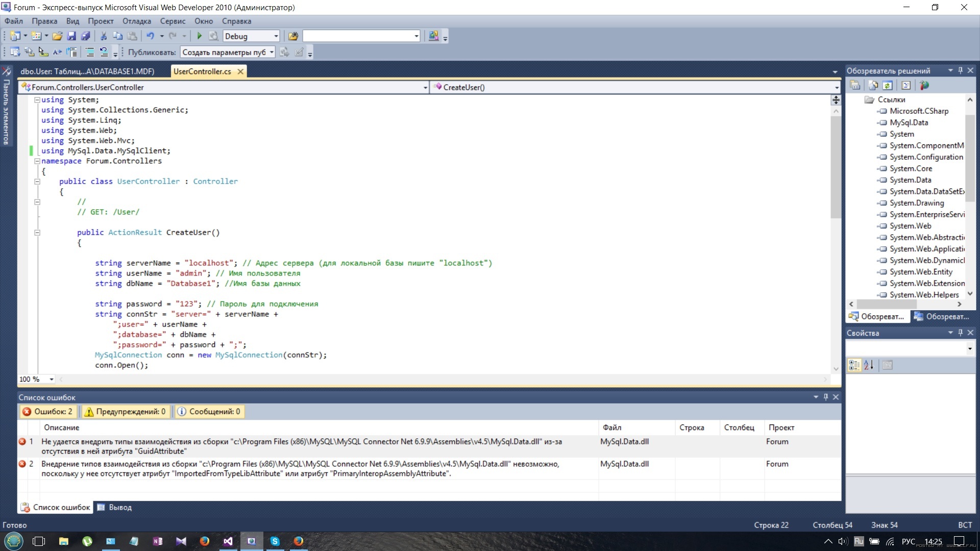The width and height of the screenshot is (980, 551).
Task: Open the Properties object selector dropdown
Action: (x=970, y=348)
